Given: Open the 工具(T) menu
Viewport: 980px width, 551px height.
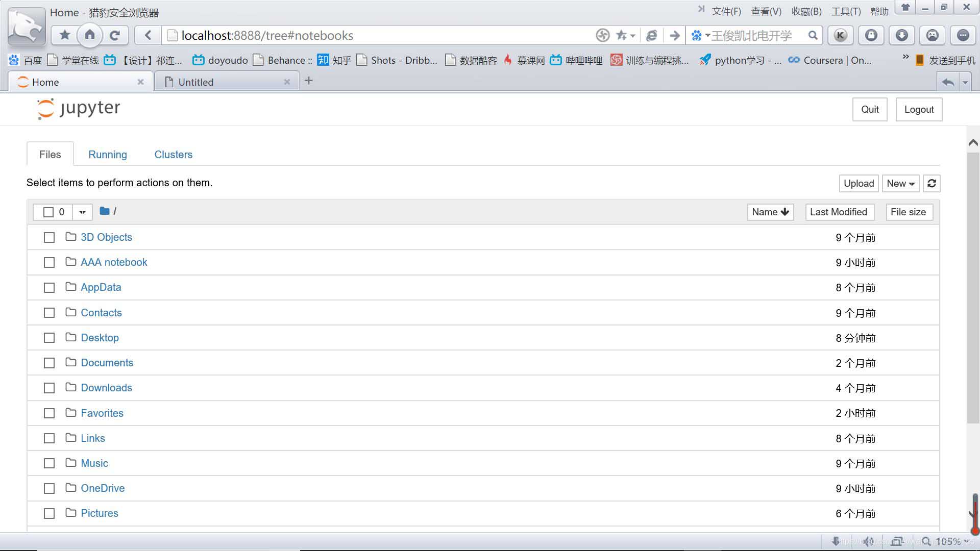Looking at the screenshot, I should tap(846, 11).
